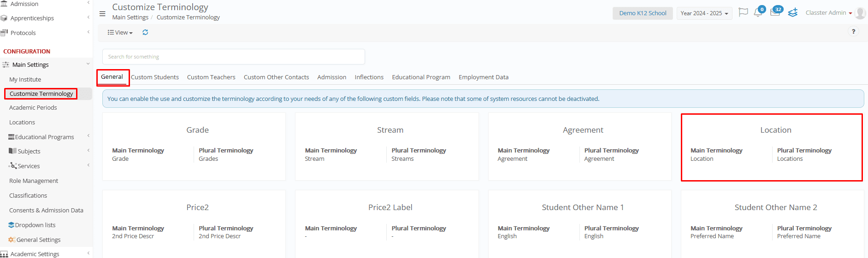Open the Year 2024 - 2025 selector
This screenshot has width=868, height=258.
704,13
